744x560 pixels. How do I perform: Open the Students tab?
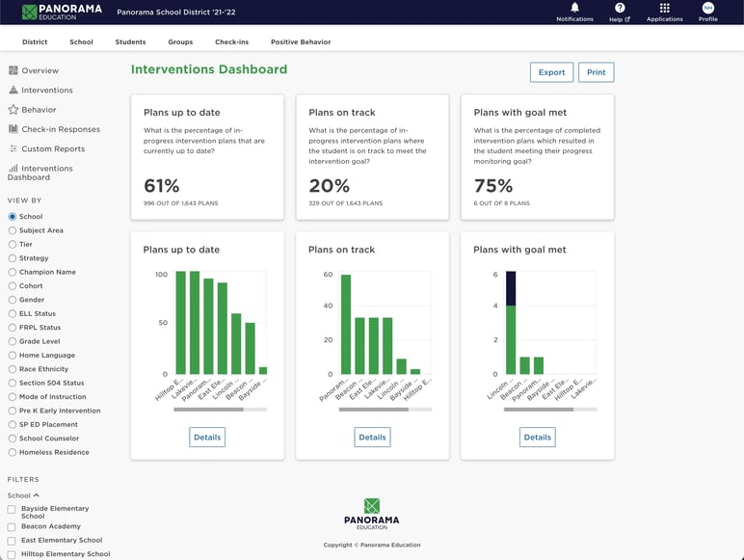pos(130,41)
